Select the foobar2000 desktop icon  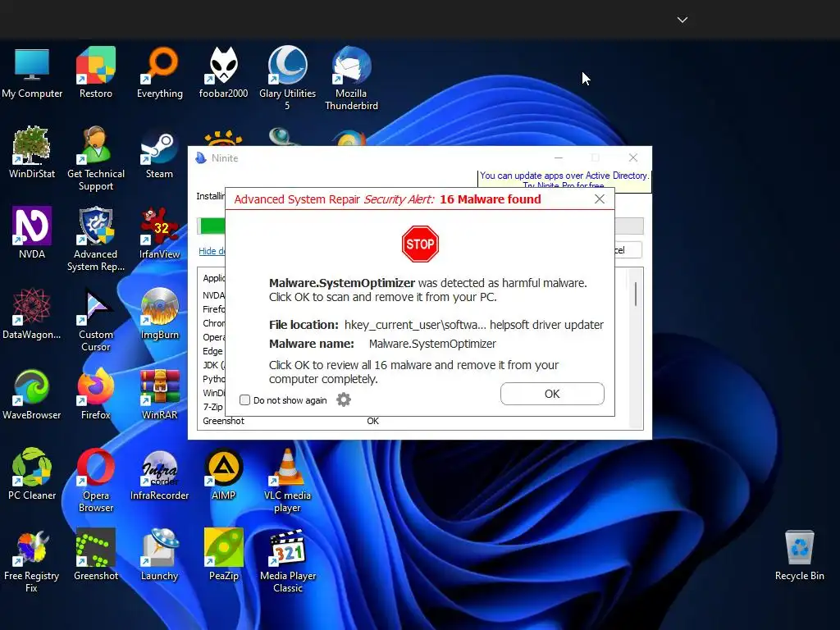[x=223, y=73]
